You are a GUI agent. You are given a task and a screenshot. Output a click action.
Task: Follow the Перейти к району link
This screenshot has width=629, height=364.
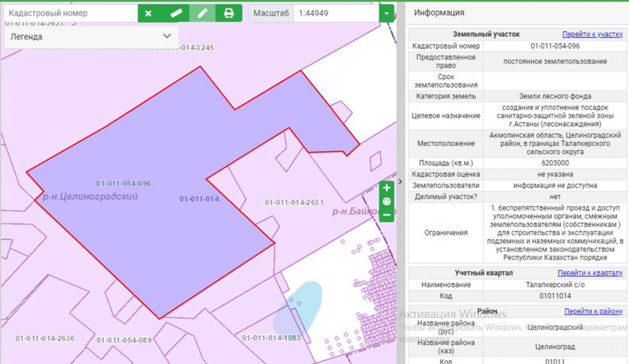pos(593,311)
